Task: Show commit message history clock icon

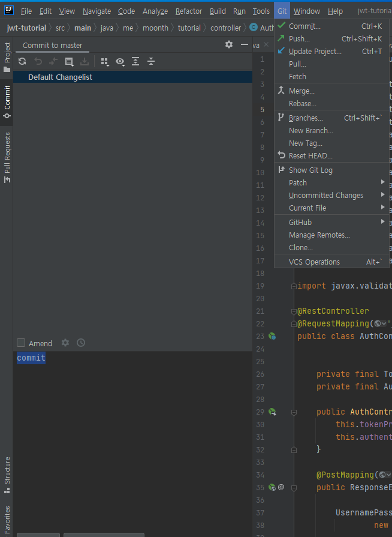Action: coord(81,343)
